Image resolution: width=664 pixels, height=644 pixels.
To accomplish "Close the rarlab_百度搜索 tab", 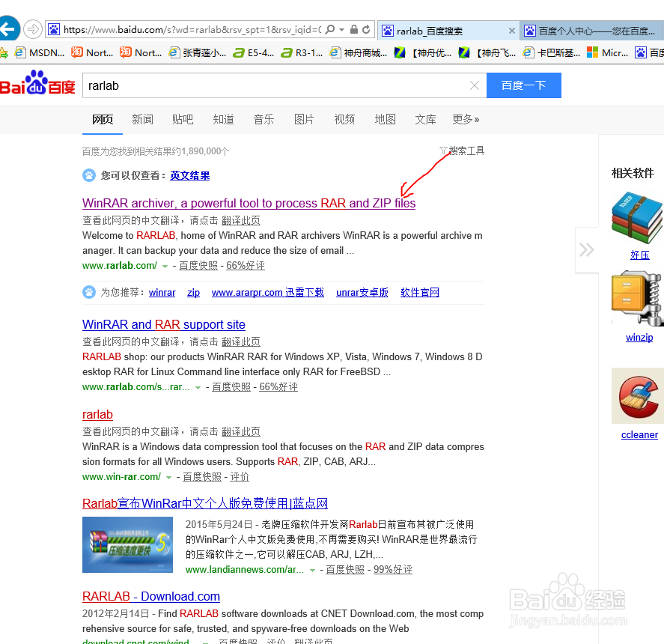I will (x=511, y=31).
